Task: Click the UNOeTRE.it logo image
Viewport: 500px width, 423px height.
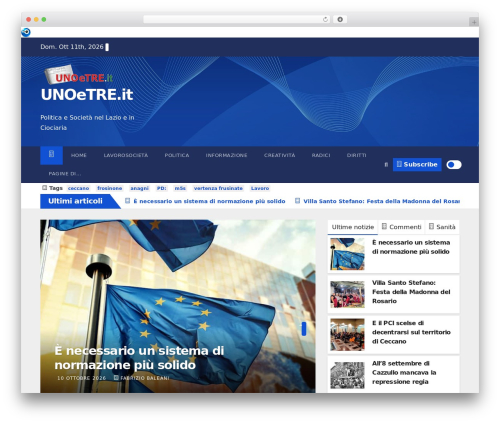Action: [x=79, y=75]
